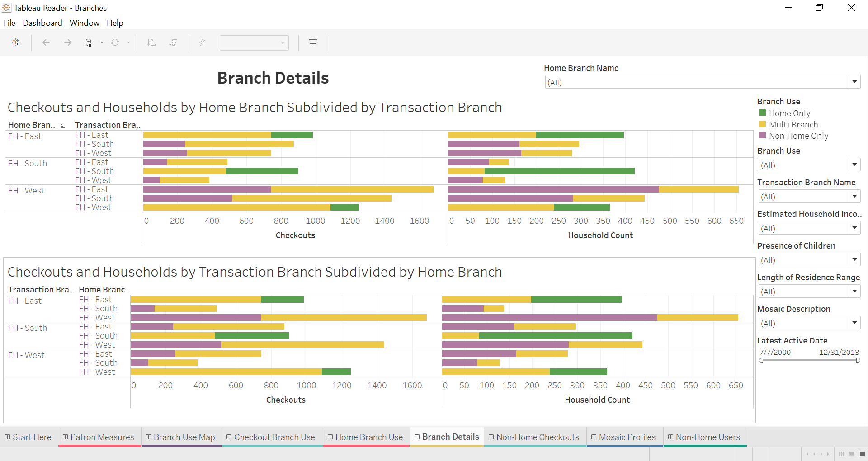The width and height of the screenshot is (868, 461).
Task: Click the pause auto updates icon
Action: [x=89, y=42]
